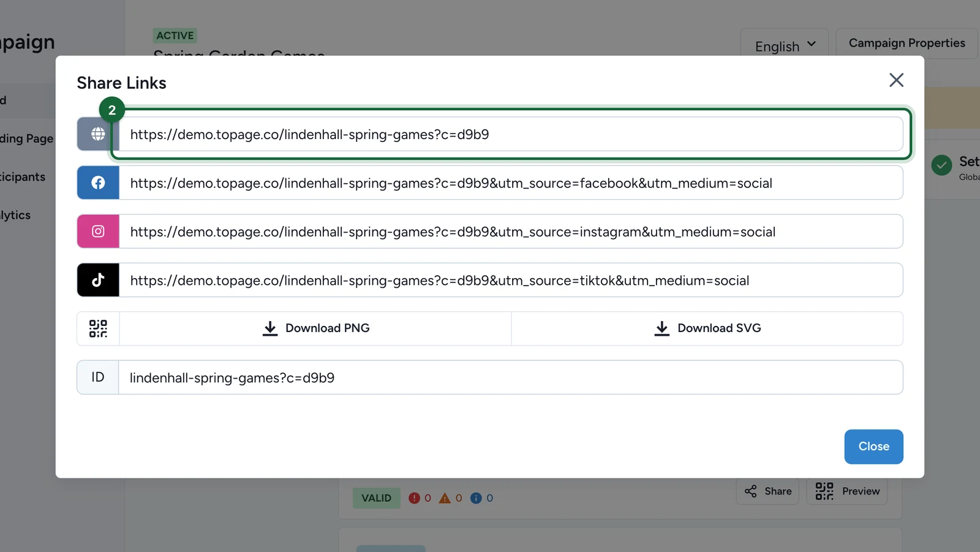Select the plain web link URL field
This screenshot has height=552, width=980.
click(511, 134)
